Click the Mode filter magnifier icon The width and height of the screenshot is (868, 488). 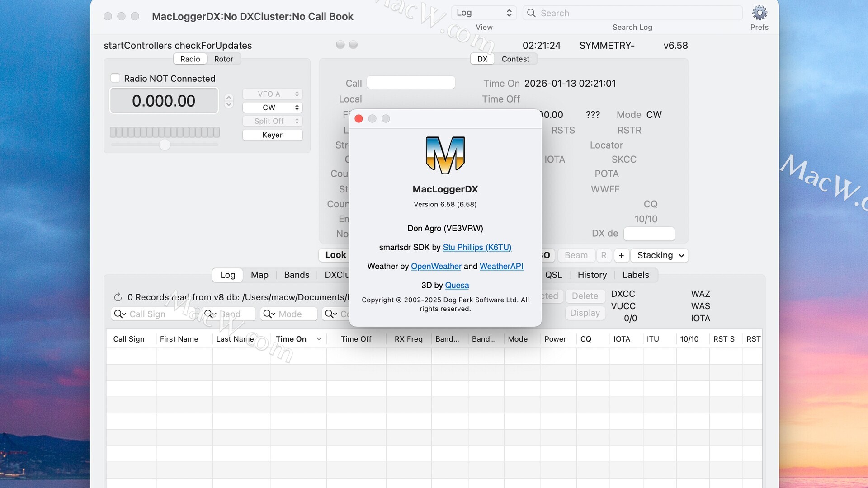pyautogui.click(x=269, y=314)
